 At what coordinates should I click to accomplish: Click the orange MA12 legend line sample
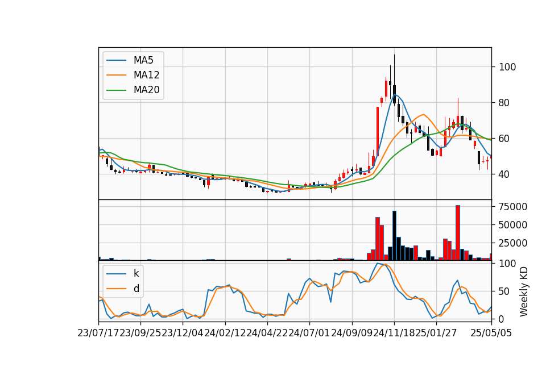[116, 75]
